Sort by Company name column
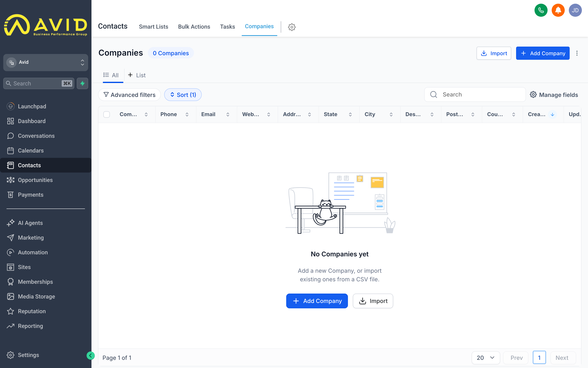 point(146,114)
